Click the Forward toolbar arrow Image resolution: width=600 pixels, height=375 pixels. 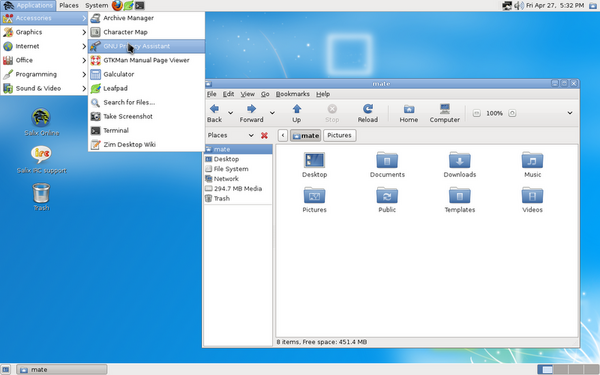pos(251,113)
